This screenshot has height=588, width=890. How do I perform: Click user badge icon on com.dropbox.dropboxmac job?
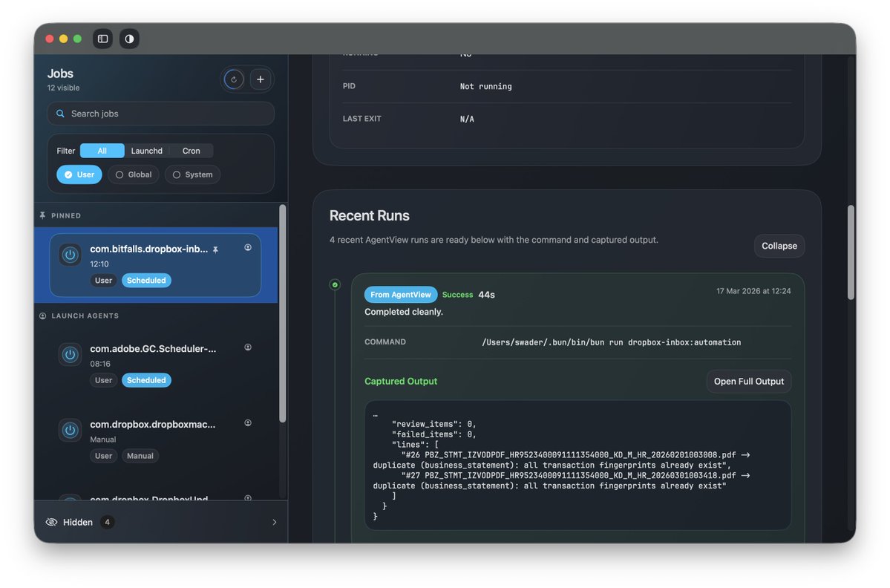click(x=248, y=423)
